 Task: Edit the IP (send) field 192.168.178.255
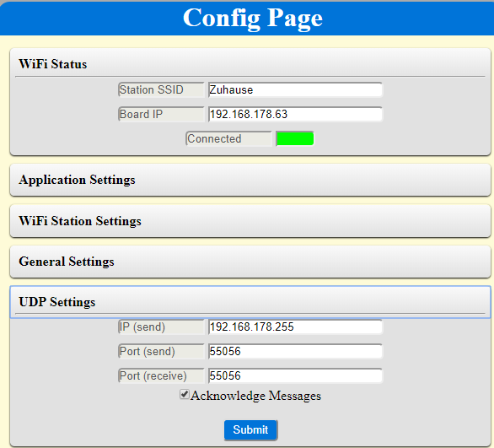(x=295, y=327)
